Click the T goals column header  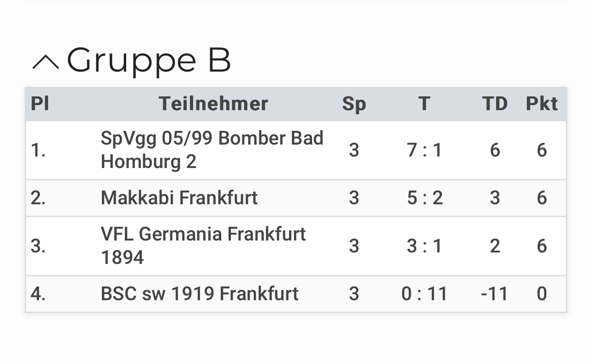coord(424,104)
